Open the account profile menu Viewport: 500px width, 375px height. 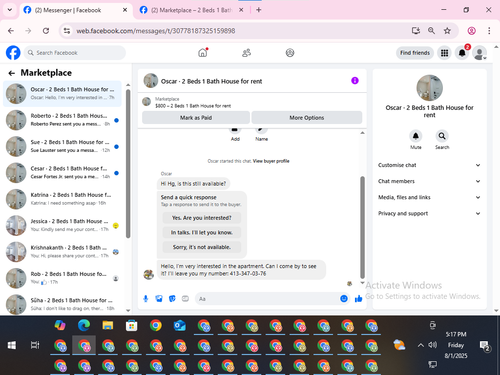pyautogui.click(x=480, y=53)
